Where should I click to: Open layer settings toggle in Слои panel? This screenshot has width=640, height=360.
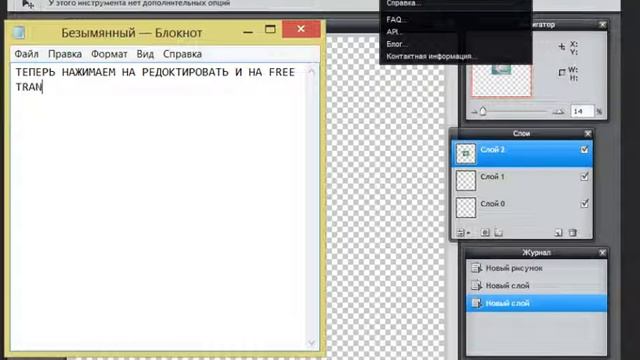click(463, 233)
